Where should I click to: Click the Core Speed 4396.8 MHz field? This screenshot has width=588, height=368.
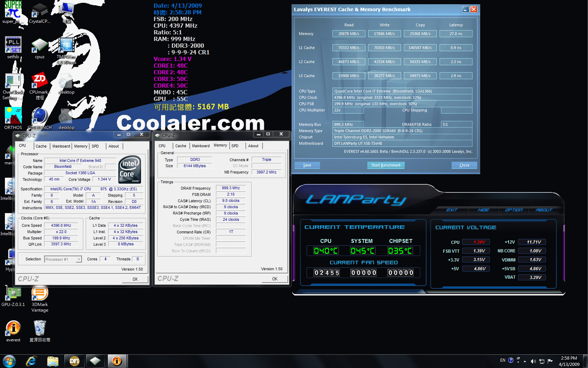(x=61, y=225)
